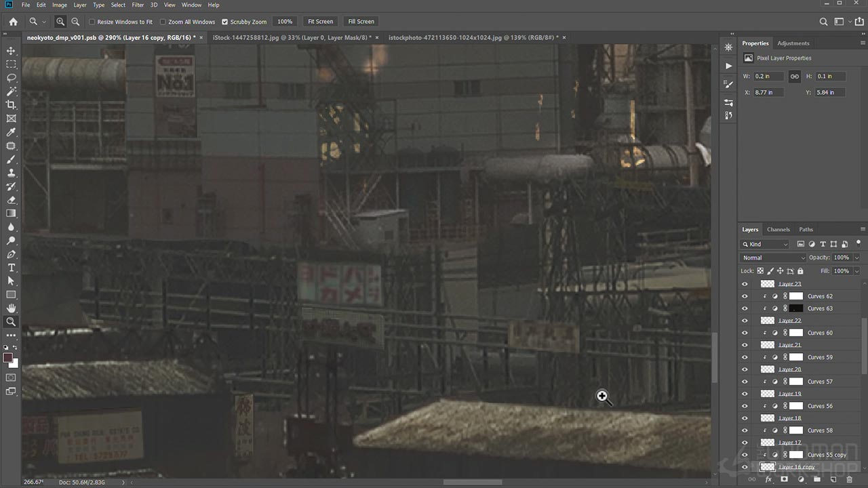868x488 pixels.
Task: Choose the Horizontal Type tool
Action: [11, 268]
